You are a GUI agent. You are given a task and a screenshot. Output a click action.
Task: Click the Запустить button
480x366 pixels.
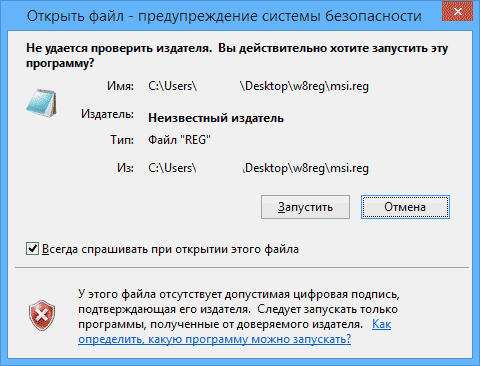coord(305,207)
